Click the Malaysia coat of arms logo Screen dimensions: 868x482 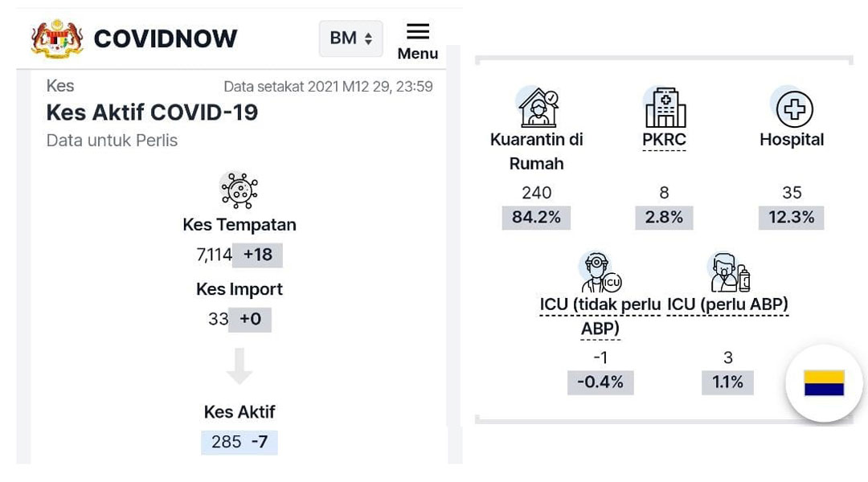coord(57,39)
